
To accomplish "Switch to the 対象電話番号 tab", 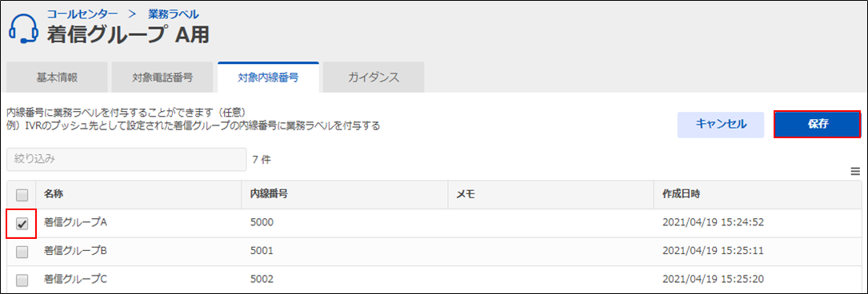I will 162,77.
